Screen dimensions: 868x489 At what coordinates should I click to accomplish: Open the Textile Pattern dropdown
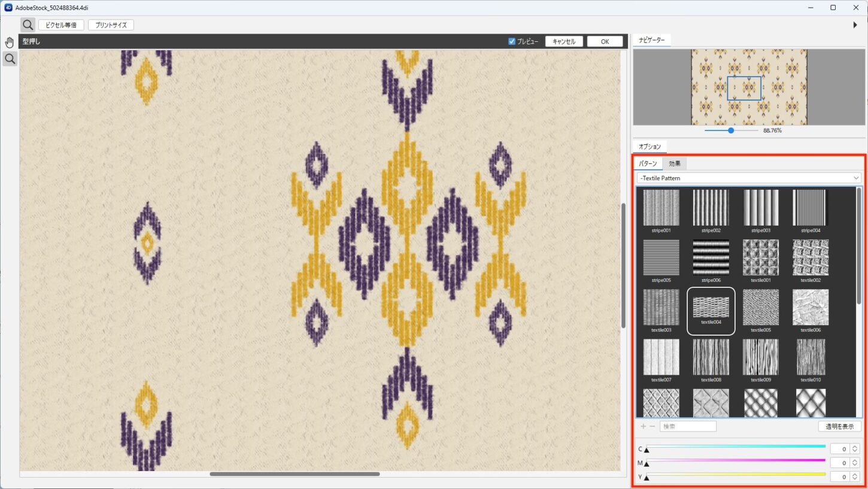[x=748, y=178]
